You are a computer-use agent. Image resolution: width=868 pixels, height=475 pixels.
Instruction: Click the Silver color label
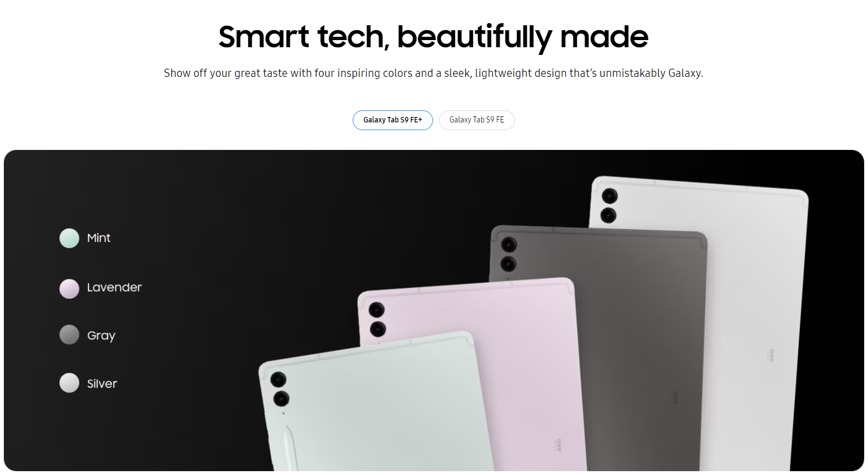point(102,384)
